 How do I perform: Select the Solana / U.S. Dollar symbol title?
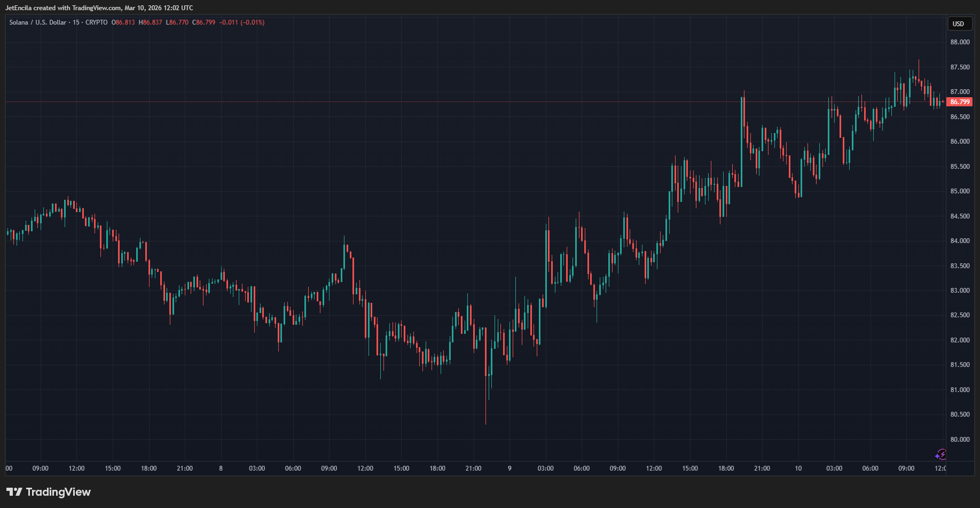pos(38,22)
